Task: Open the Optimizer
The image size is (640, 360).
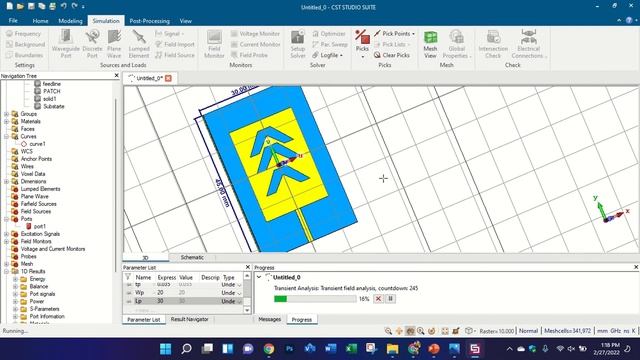Action: tap(329, 34)
